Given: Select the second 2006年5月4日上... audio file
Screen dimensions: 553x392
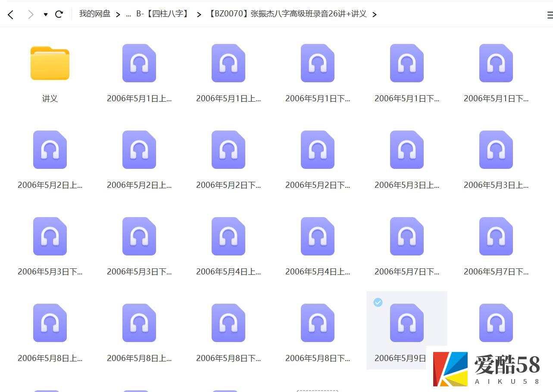Looking at the screenshot, I should click(x=318, y=236).
